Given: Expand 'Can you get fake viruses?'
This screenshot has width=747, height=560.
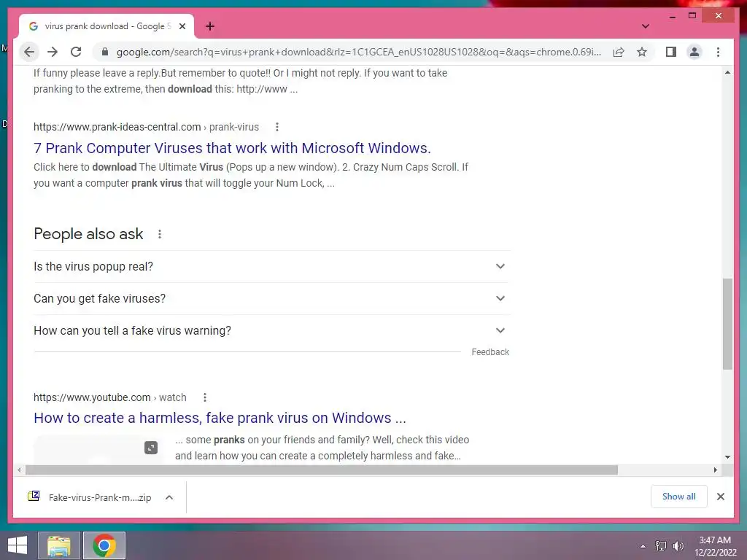Looking at the screenshot, I should tap(271, 298).
